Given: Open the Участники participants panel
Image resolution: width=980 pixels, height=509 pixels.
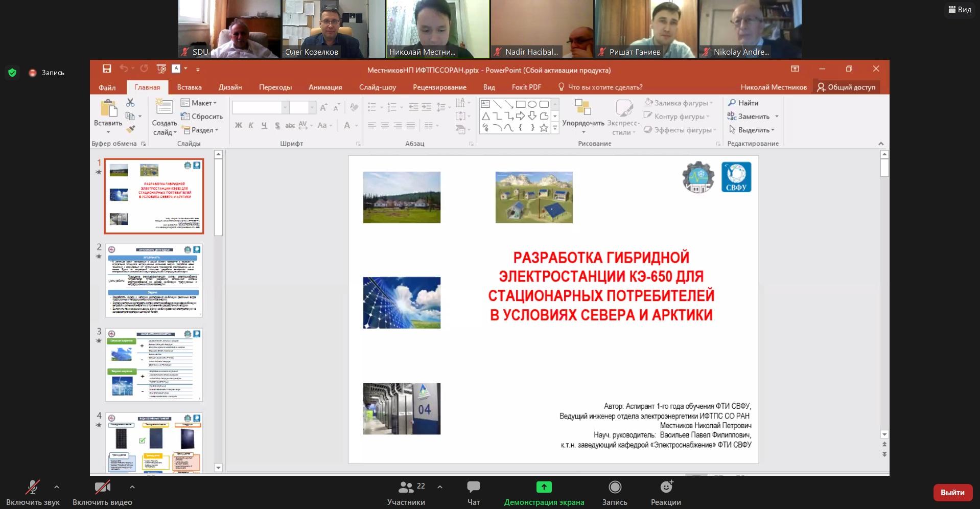Looking at the screenshot, I should (406, 487).
